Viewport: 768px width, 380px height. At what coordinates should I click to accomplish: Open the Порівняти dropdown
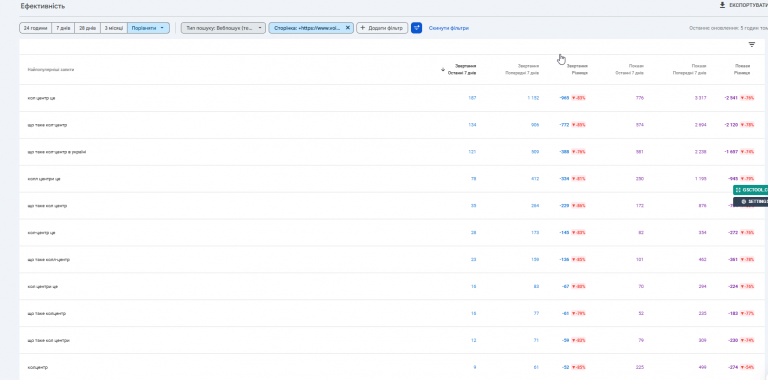pyautogui.click(x=148, y=28)
